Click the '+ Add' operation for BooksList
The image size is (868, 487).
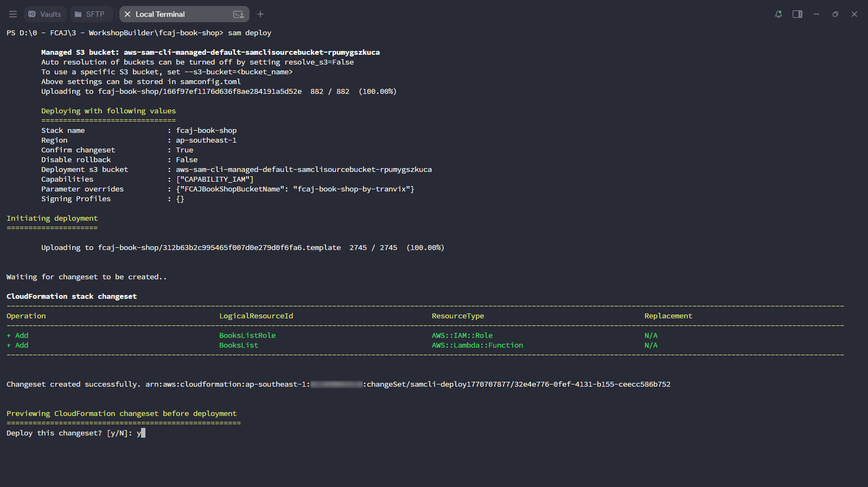(x=17, y=345)
